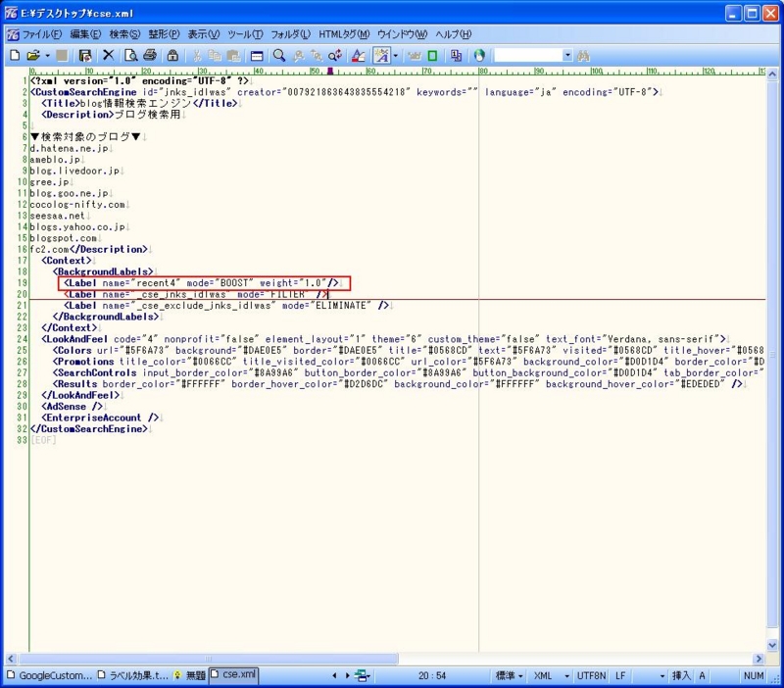Click the find previous icon

pos(299,55)
